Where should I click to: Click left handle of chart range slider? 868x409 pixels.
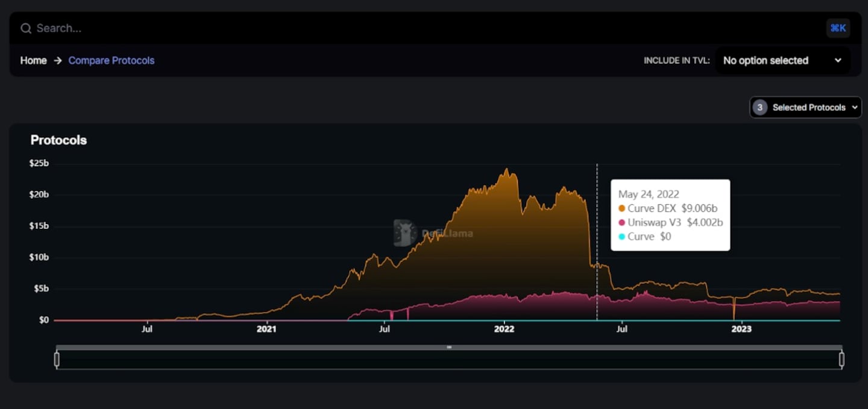(57, 360)
